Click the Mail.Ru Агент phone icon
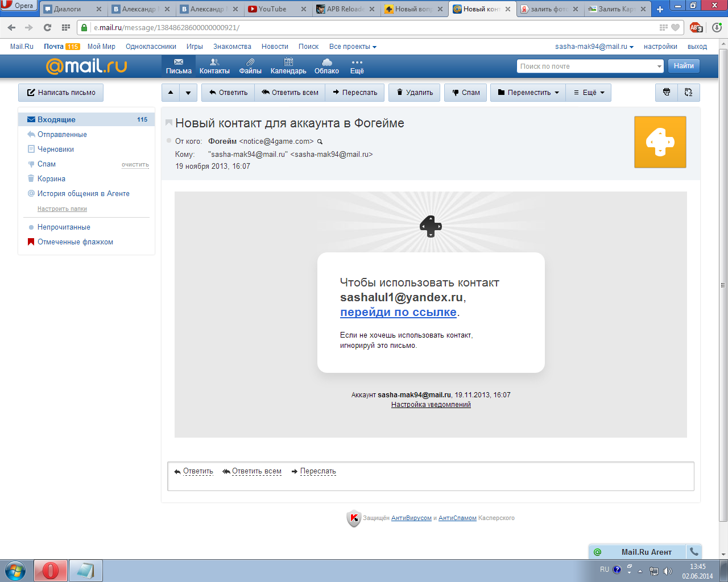This screenshot has height=582, width=728. [694, 551]
